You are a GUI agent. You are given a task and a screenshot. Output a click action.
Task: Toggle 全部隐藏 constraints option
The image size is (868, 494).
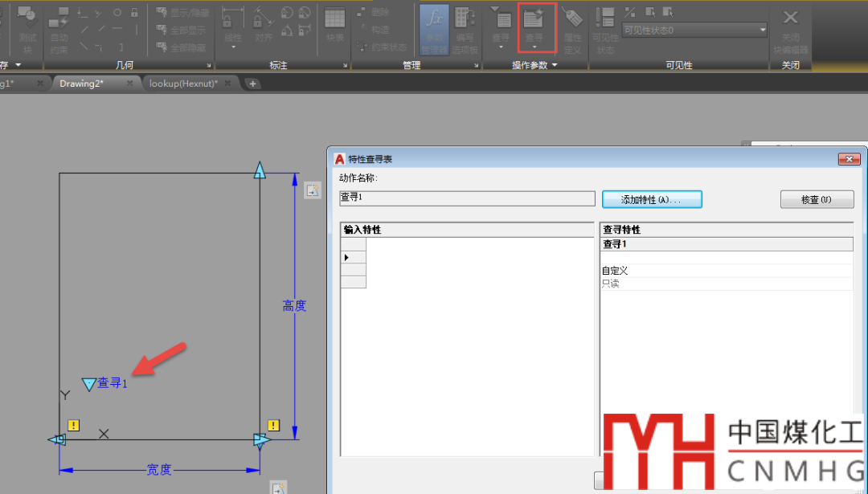pos(182,48)
